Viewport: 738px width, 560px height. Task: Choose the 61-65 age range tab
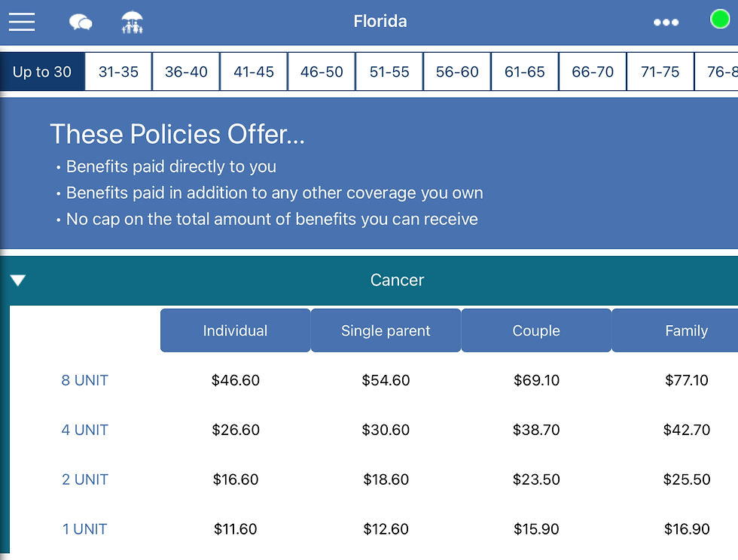click(525, 72)
